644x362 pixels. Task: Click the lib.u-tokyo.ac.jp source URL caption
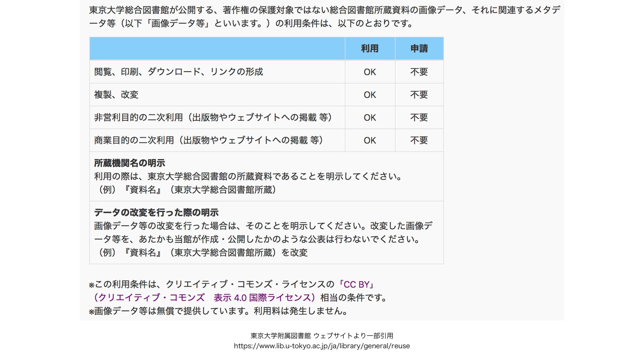(x=322, y=346)
